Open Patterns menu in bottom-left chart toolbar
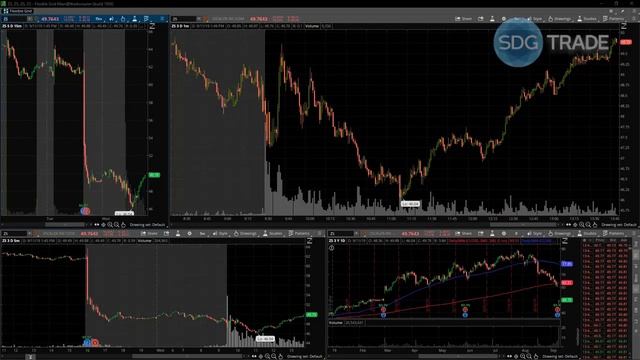Viewport: 640px width, 360px height. pos(299,233)
